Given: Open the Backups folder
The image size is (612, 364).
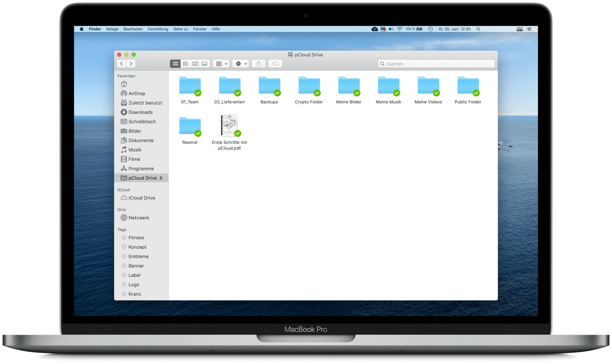Looking at the screenshot, I should coord(269,90).
